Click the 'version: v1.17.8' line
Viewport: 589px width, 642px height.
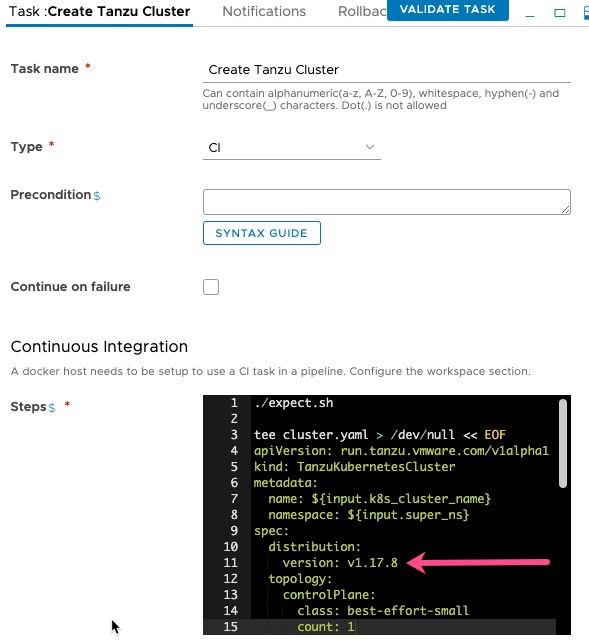pyautogui.click(x=340, y=563)
